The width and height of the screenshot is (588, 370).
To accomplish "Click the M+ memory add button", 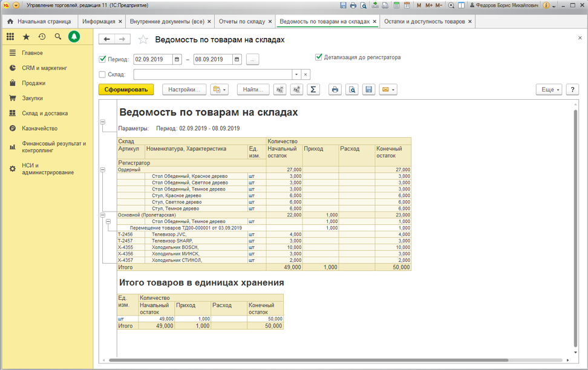I will (429, 5).
